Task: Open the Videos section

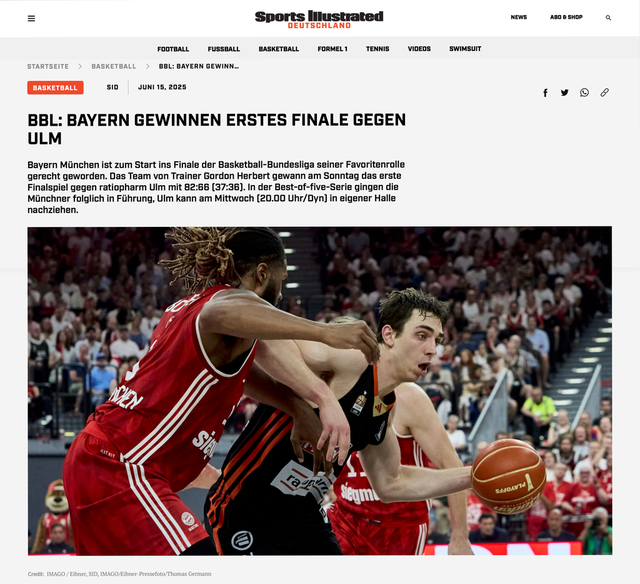Action: click(x=419, y=49)
